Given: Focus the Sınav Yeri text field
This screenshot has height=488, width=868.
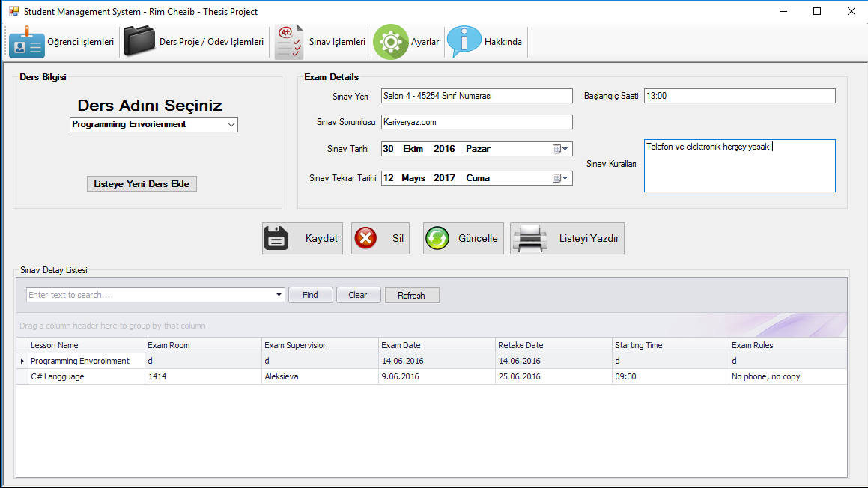Looking at the screenshot, I should click(x=476, y=96).
